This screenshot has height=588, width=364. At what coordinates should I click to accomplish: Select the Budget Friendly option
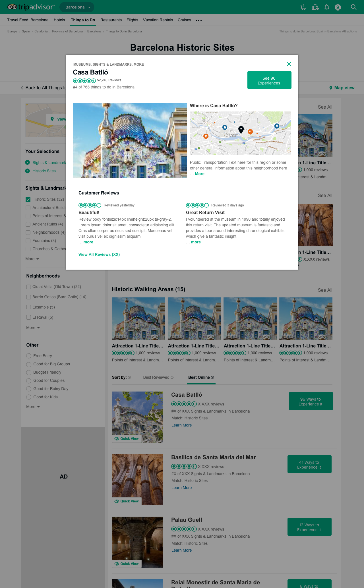(29, 372)
